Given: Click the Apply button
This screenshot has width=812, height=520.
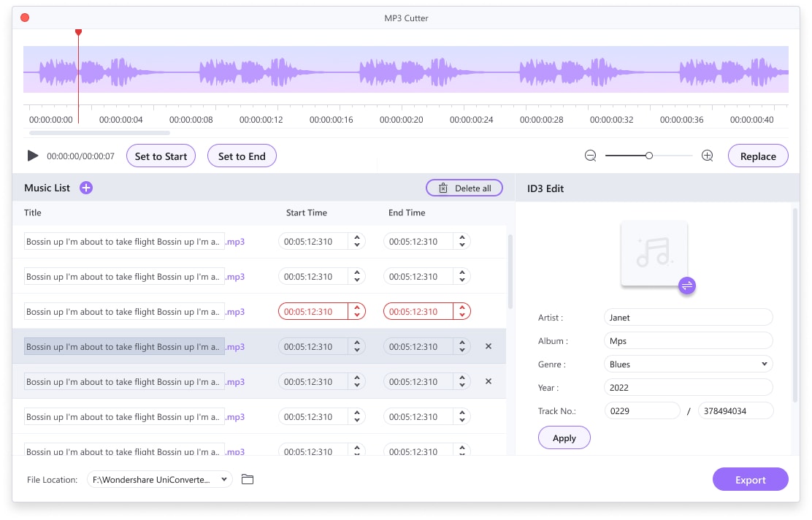Looking at the screenshot, I should [564, 438].
